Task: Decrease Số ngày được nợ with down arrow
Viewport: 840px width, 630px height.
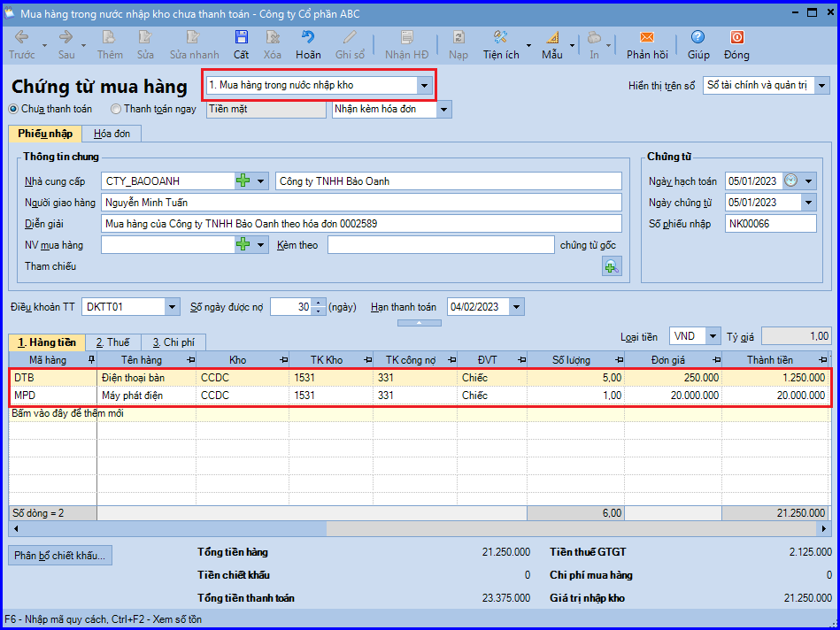Action: [319, 311]
